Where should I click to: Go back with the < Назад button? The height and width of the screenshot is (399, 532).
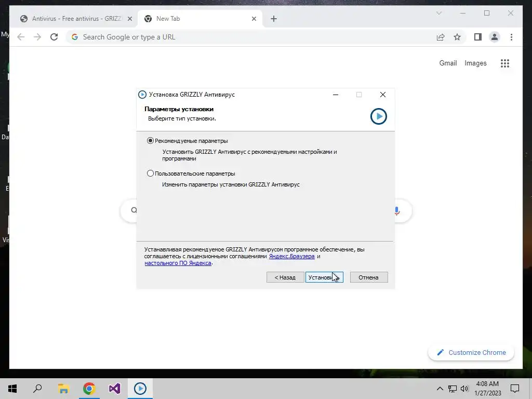285,277
